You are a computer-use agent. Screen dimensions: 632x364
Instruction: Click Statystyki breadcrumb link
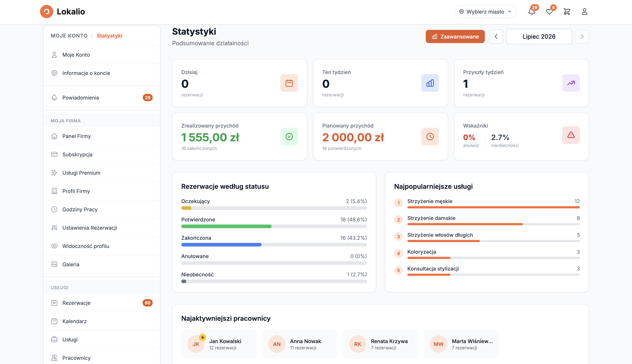pyautogui.click(x=109, y=36)
